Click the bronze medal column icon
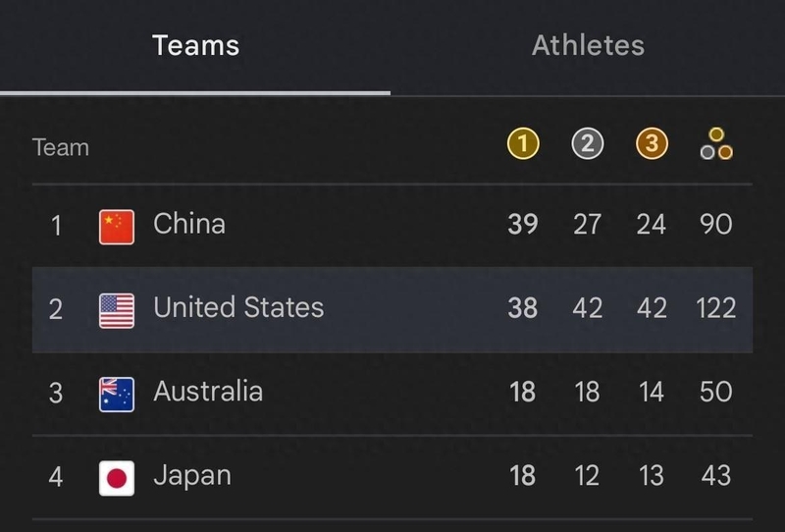785x532 pixels. tap(651, 145)
